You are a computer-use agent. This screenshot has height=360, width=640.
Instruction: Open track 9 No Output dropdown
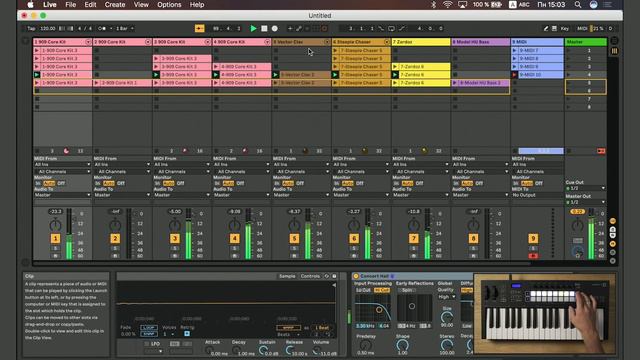[x=537, y=195]
